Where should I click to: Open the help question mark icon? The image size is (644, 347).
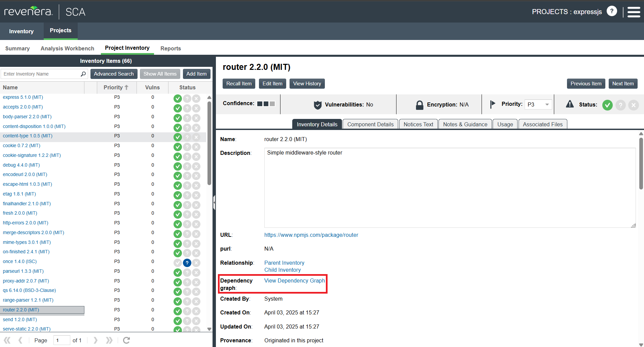(x=612, y=11)
